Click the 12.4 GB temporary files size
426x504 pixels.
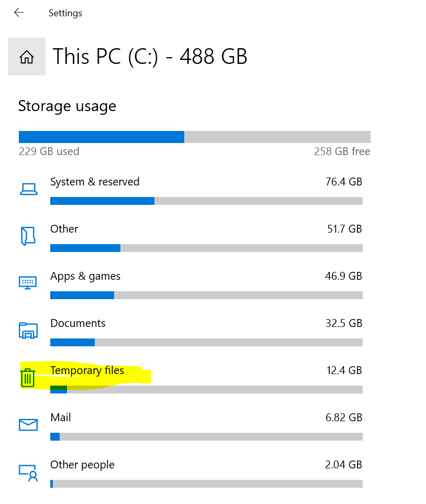click(344, 371)
